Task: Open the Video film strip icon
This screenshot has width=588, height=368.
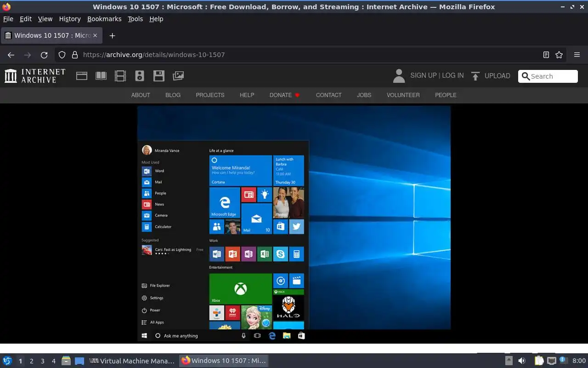Action: click(x=120, y=76)
